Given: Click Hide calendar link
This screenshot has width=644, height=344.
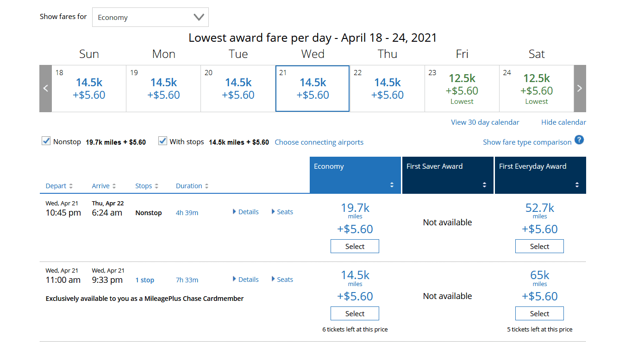Looking at the screenshot, I should 563,122.
